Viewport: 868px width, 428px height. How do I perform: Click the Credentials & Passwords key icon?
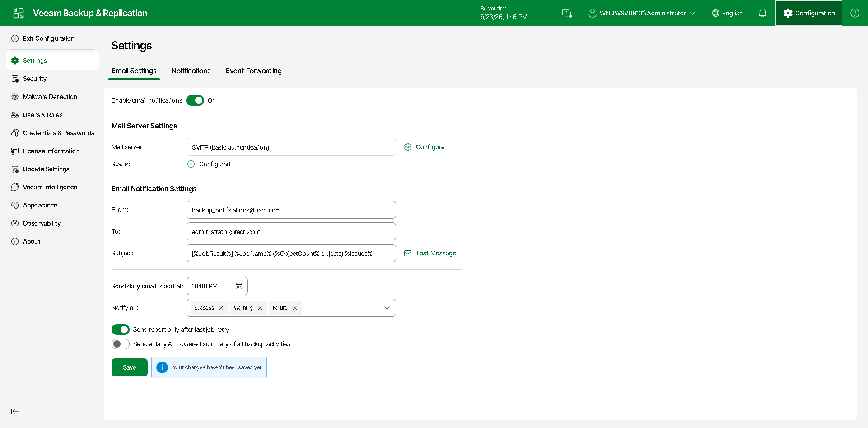pyautogui.click(x=15, y=133)
